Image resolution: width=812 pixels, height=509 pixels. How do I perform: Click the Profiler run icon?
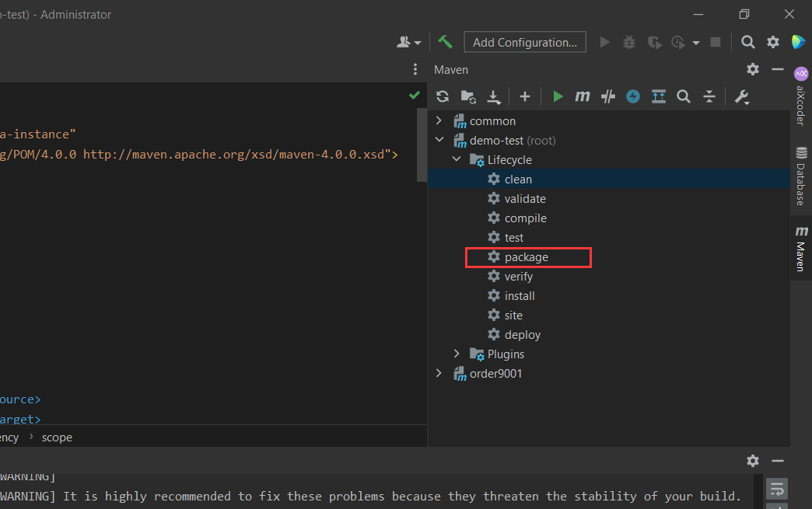click(x=678, y=42)
